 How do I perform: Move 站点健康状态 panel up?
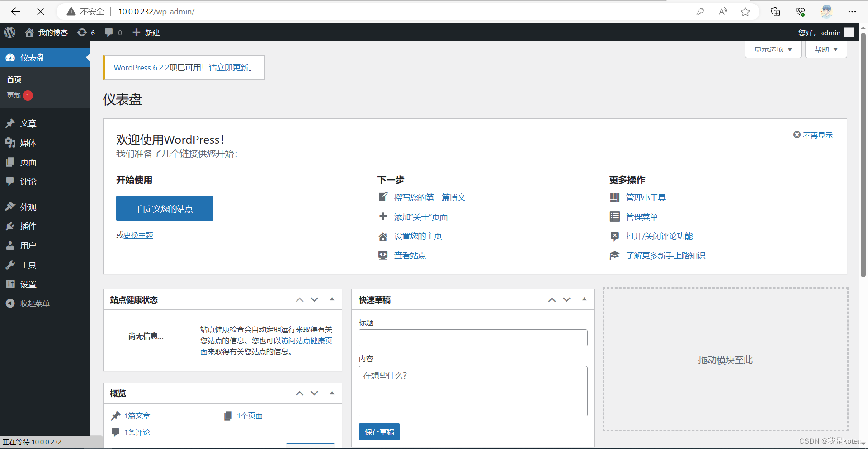[x=300, y=299]
